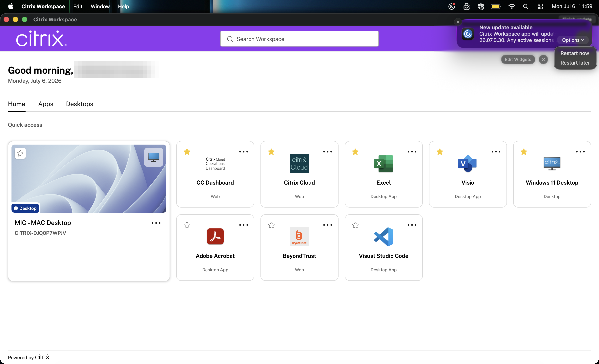Screen dimensions: 599x364
Task: Add Adobe Acrobat to favorites via star
Action: [x=187, y=225]
